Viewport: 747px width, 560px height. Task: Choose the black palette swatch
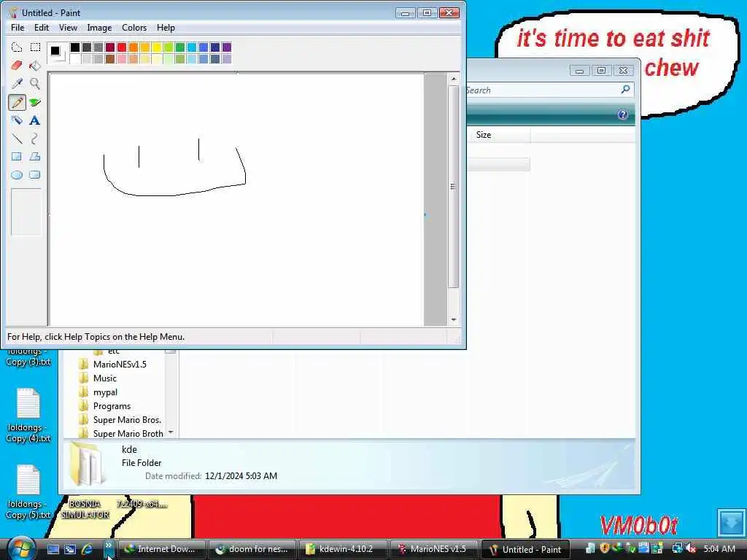click(x=75, y=47)
